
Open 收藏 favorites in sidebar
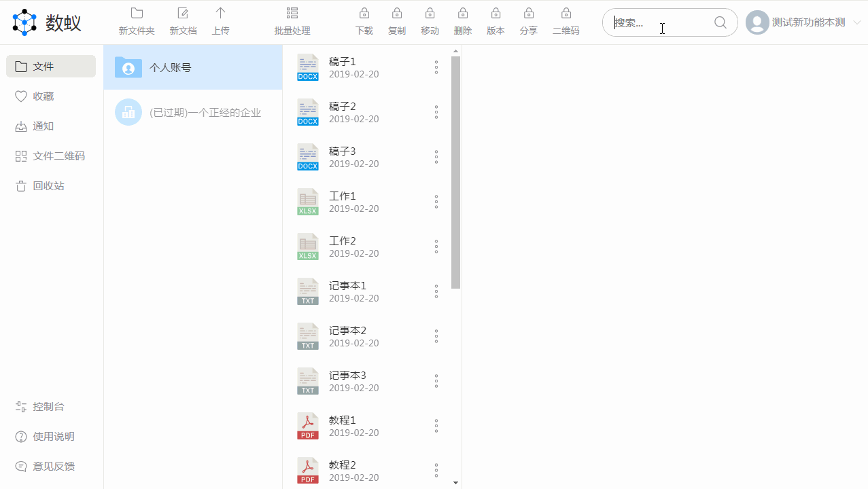click(51, 96)
